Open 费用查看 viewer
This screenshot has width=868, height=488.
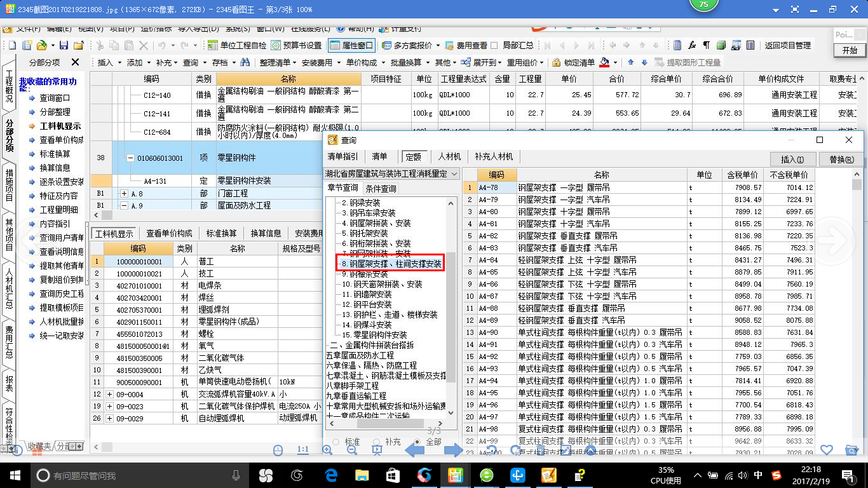[x=466, y=45]
